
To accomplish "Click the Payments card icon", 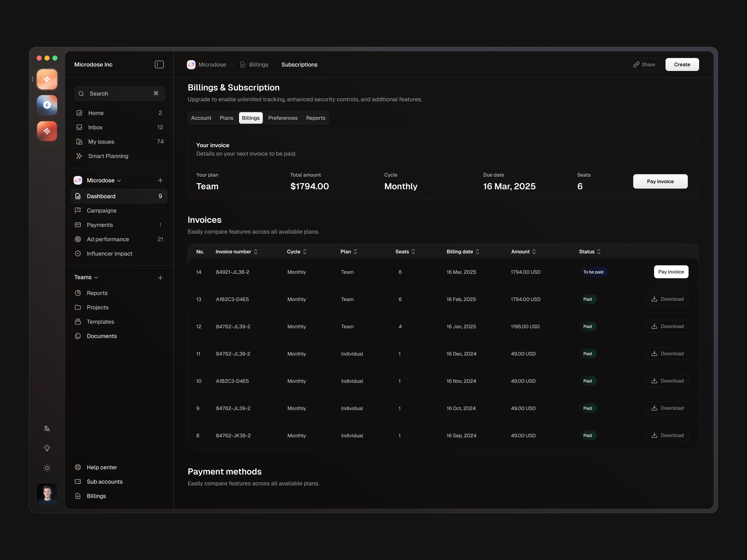I will (x=78, y=225).
